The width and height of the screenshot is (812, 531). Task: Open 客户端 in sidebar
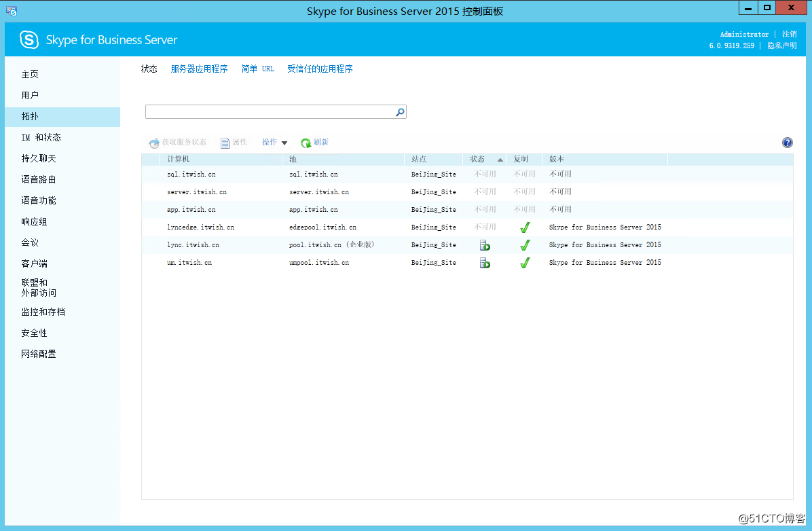pyautogui.click(x=34, y=263)
